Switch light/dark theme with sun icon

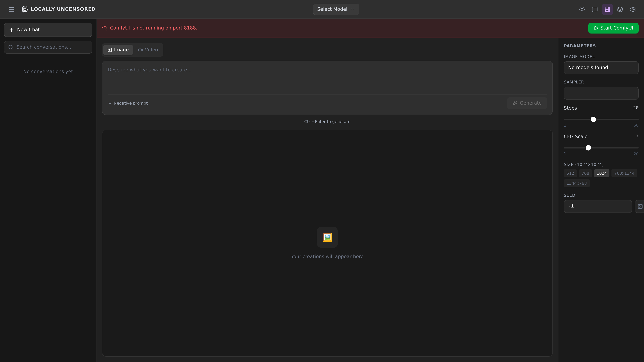click(x=582, y=10)
